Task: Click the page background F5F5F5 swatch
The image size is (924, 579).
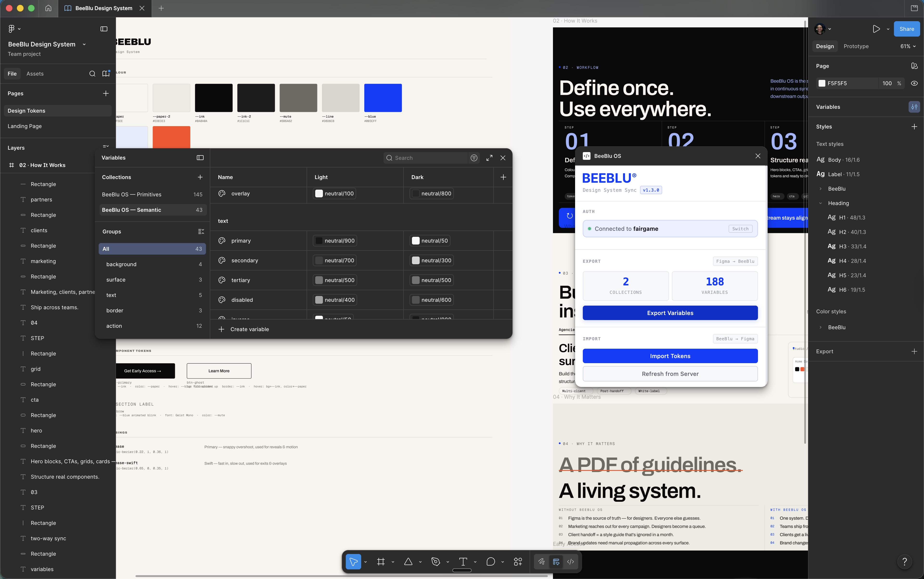Action: pos(822,83)
